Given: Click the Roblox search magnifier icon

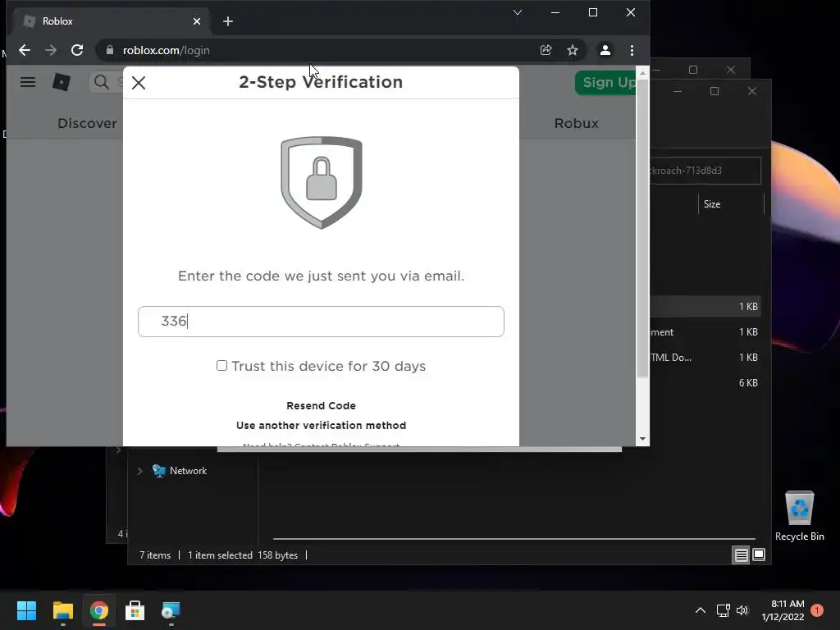Looking at the screenshot, I should point(101,82).
